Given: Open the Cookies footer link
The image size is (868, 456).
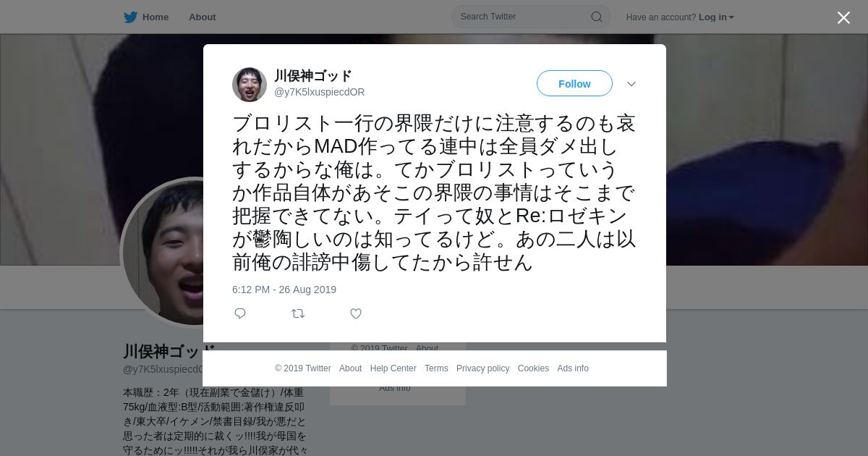Looking at the screenshot, I should point(533,368).
